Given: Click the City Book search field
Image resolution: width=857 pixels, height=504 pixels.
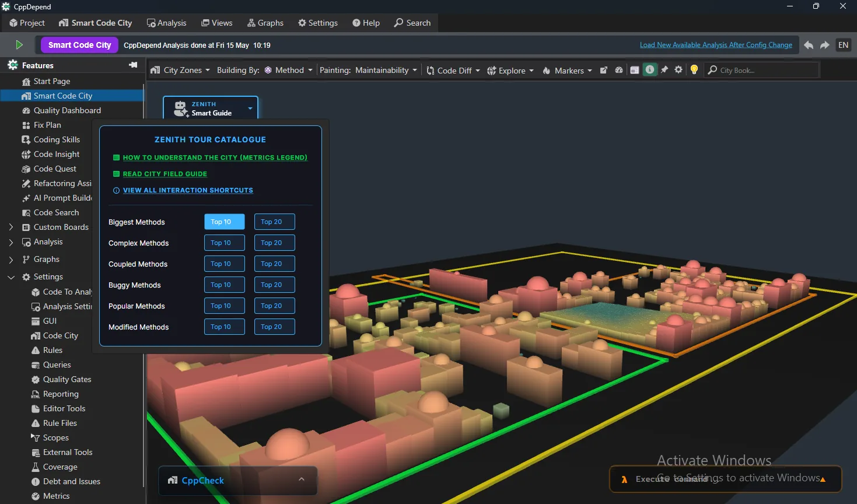Looking at the screenshot, I should click(x=762, y=70).
